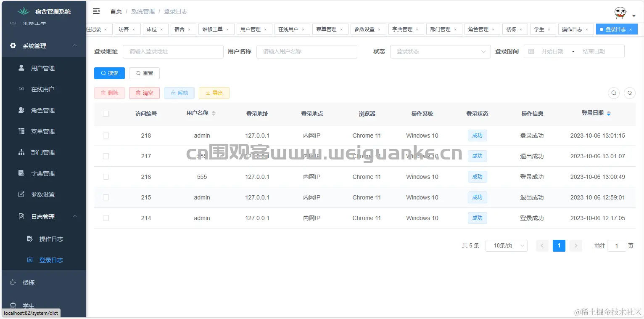Image resolution: width=644 pixels, height=319 pixels.
Task: Click the 开始日期 field in 登录时间
Action: (x=552, y=51)
